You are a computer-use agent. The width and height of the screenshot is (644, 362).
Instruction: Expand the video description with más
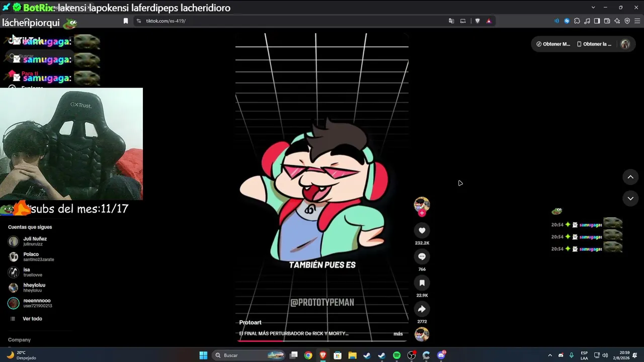(x=398, y=334)
